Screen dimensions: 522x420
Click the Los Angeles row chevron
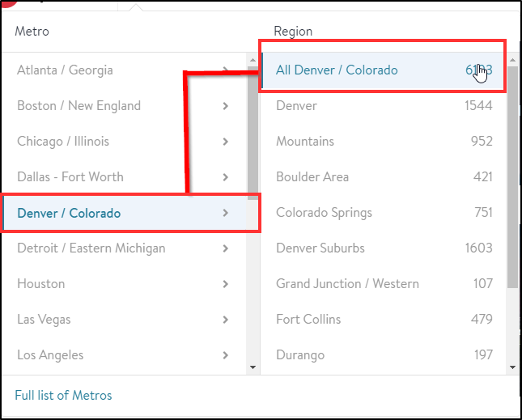[225, 355]
